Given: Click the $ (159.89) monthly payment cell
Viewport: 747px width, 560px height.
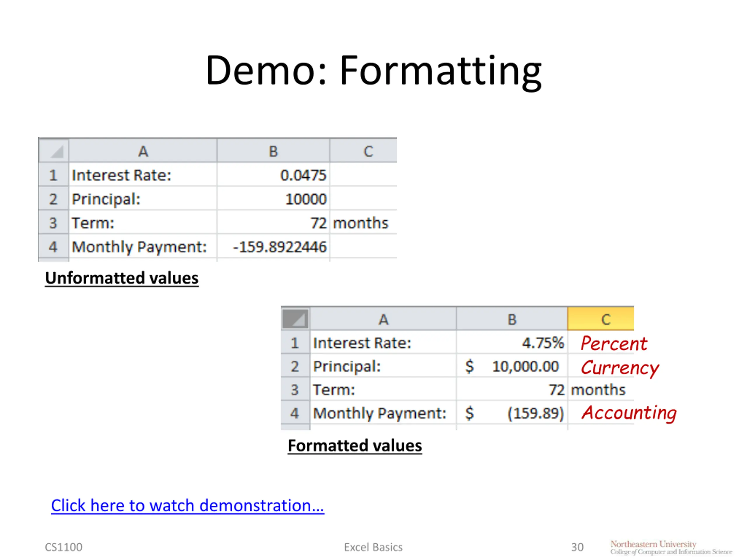Looking at the screenshot, I should pos(512,413).
